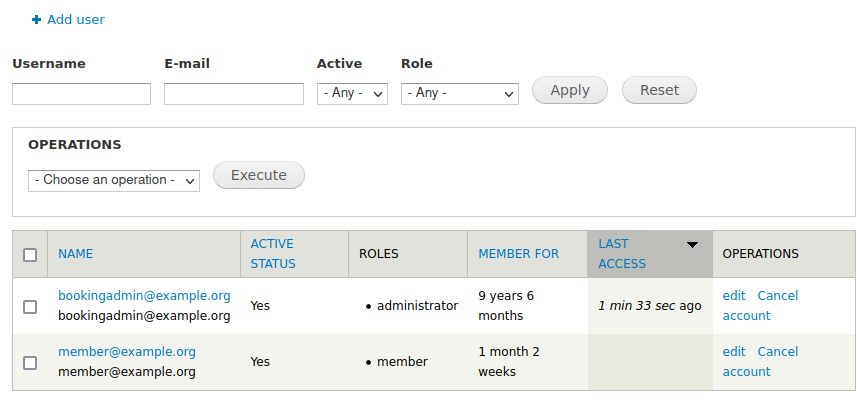The width and height of the screenshot is (866, 403).
Task: Click into the E-mail filter field
Action: 233,93
